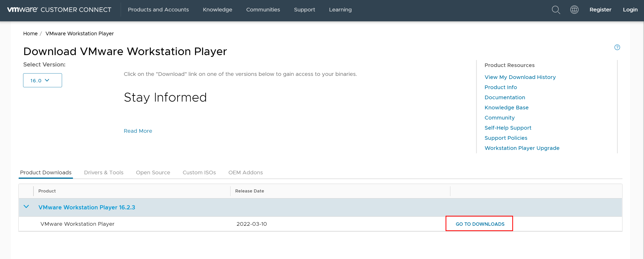The width and height of the screenshot is (644, 259).
Task: Click the GO TO DOWNLOADS button
Action: 480,224
